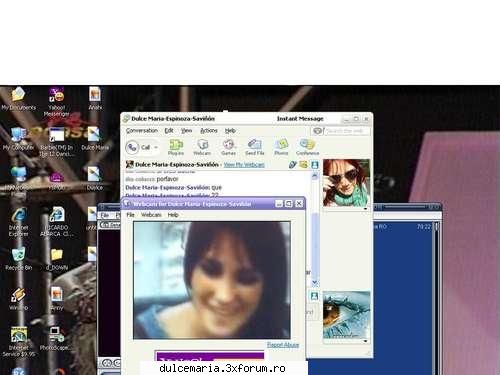This screenshot has width=500, height=375.
Task: Open the Actions menu
Action: coord(209,131)
